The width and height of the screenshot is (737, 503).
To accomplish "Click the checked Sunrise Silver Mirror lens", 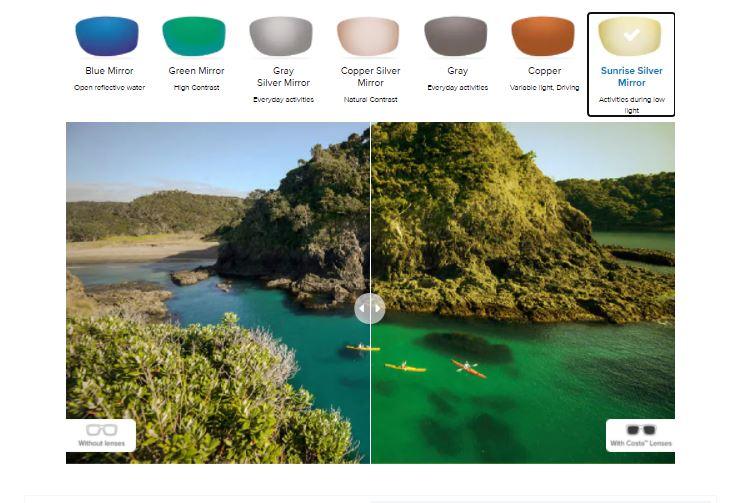I will click(630, 36).
